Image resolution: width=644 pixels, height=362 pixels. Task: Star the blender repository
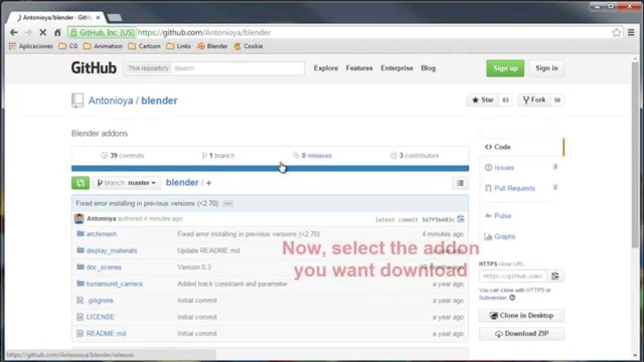pyautogui.click(x=483, y=100)
